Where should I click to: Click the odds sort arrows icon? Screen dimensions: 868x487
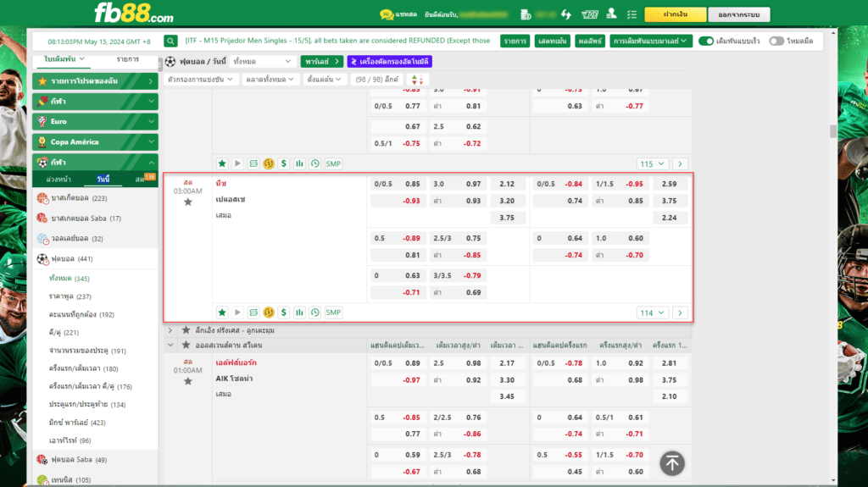tap(417, 80)
